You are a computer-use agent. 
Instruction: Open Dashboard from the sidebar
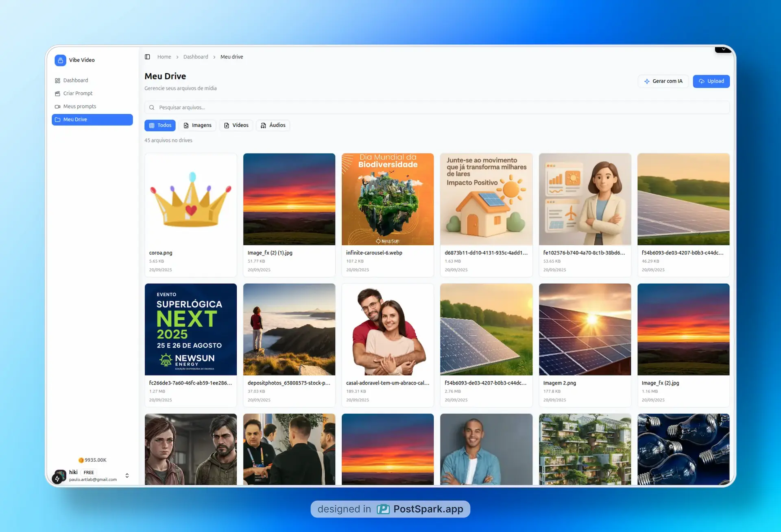click(76, 80)
